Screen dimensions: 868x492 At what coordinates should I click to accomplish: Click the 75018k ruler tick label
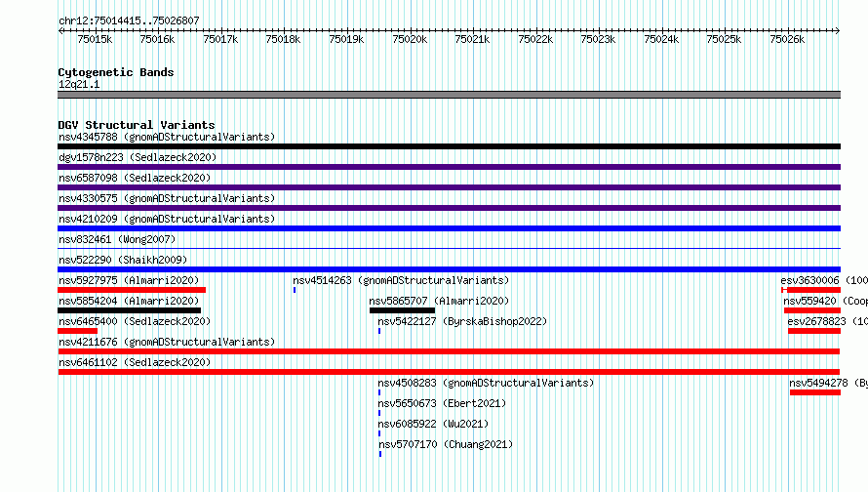point(283,39)
